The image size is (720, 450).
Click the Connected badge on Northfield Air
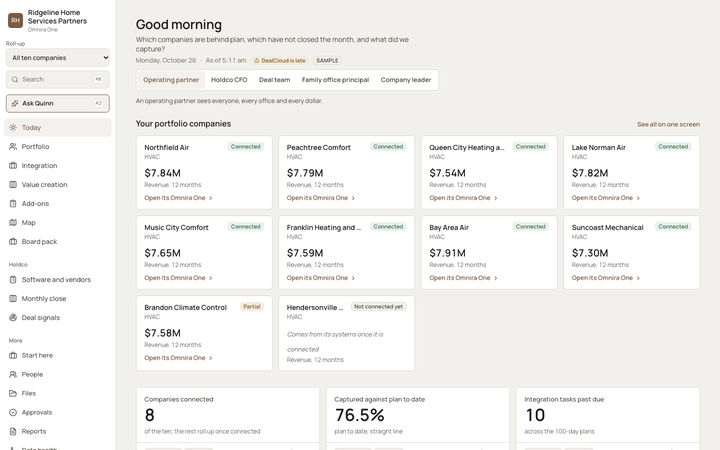[246, 147]
